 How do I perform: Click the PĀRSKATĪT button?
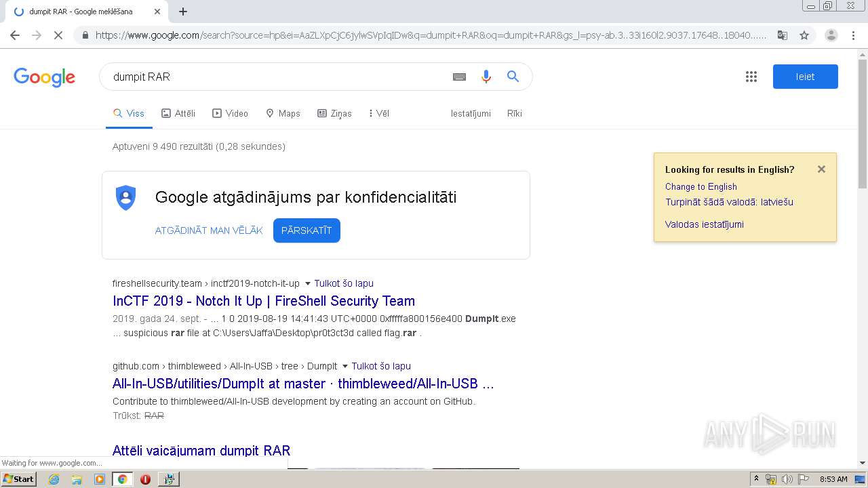[x=307, y=230]
